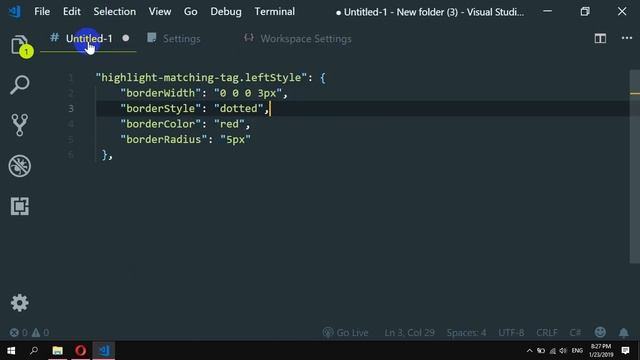The image size is (640, 360).
Task: Open the Explorer view in activity bar
Action: click(x=20, y=45)
